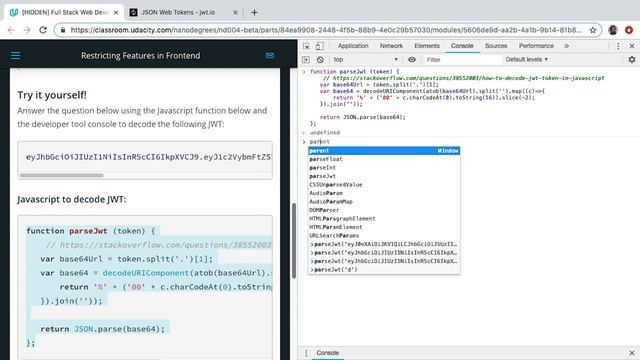This screenshot has height=360, width=640.
Task: Switch to the Network tab
Action: 391,46
